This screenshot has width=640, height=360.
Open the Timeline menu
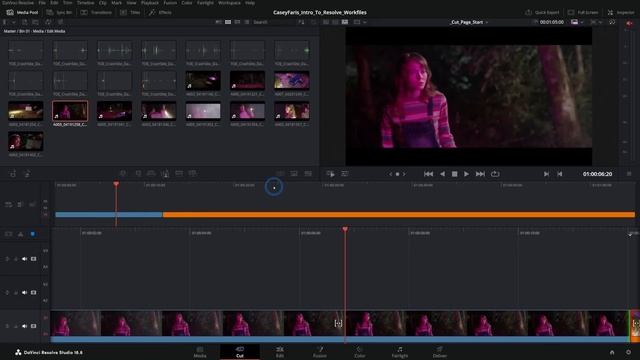coord(86,3)
